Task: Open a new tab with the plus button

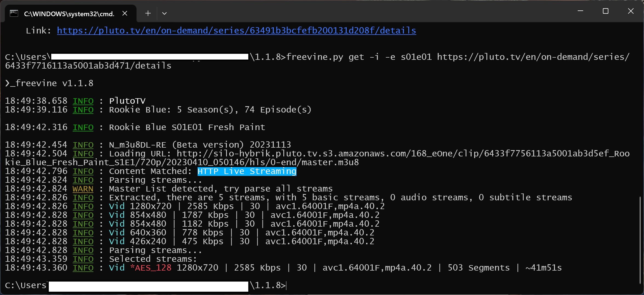Action: 148,13
